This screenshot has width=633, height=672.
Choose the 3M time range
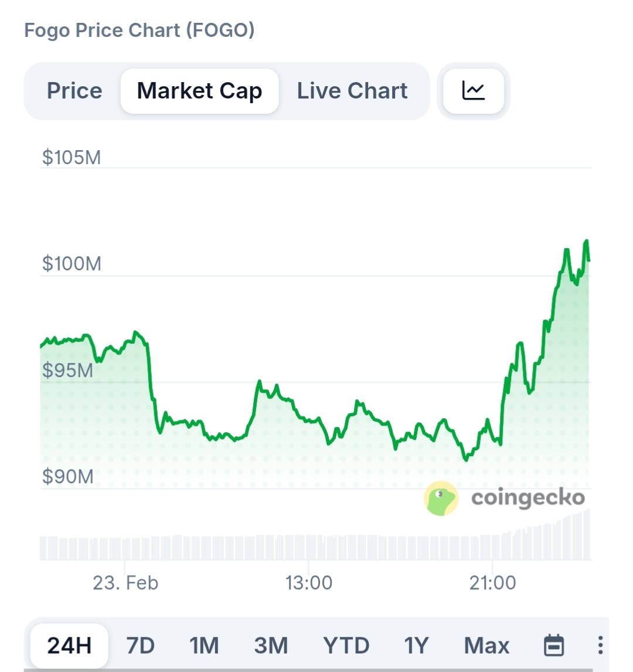tap(271, 645)
